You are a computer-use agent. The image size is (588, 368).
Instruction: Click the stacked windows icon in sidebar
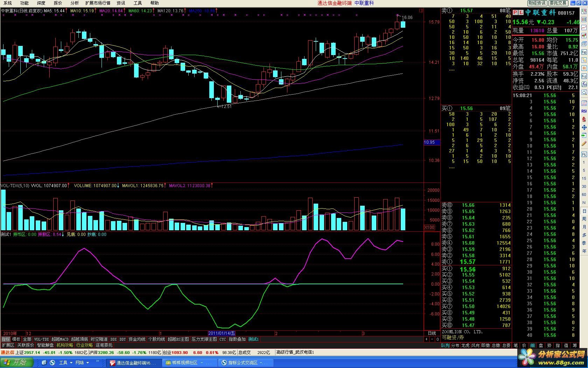point(584,43)
